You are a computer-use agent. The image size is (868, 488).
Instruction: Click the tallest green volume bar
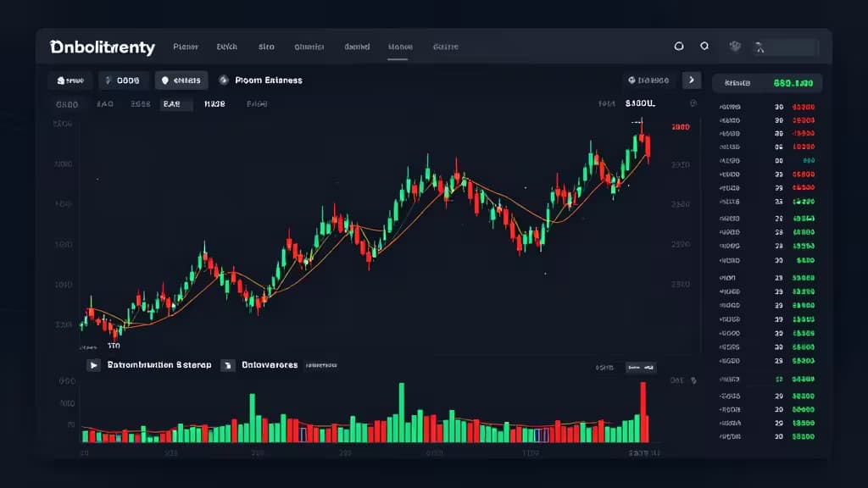[x=401, y=413]
